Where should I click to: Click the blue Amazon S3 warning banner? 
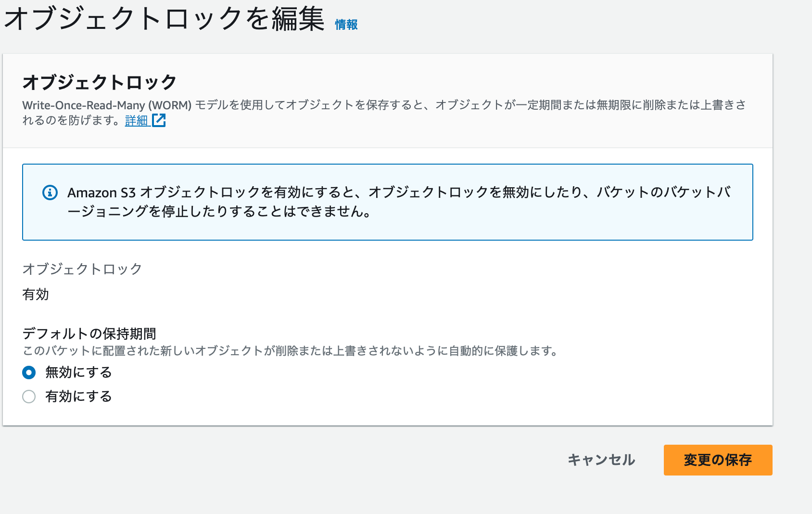[388, 202]
